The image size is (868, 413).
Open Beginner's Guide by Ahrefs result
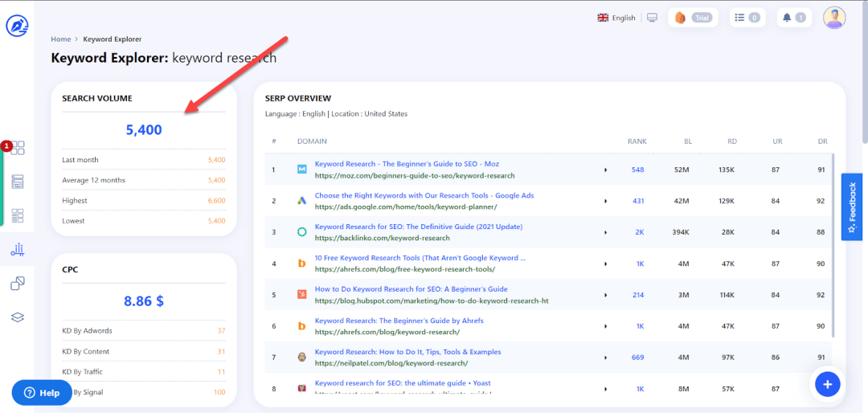[400, 321]
